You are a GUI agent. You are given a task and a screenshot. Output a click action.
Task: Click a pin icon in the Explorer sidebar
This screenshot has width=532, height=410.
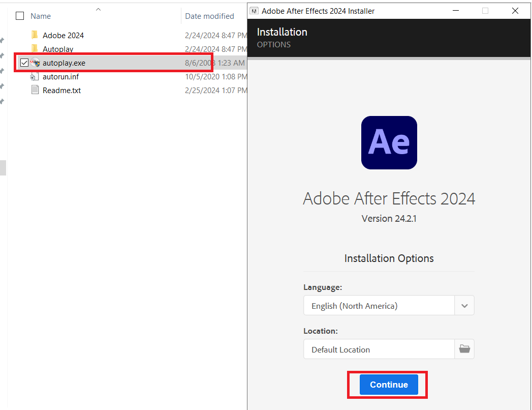tap(3, 40)
